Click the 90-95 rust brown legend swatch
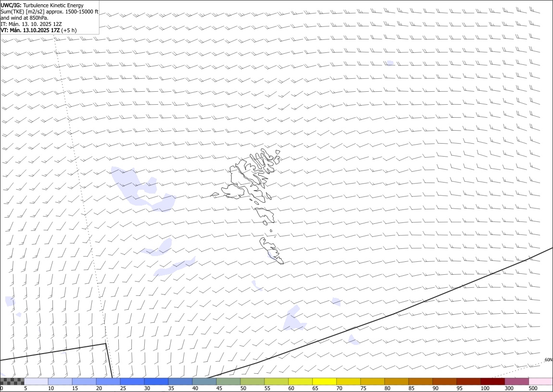This screenshot has height=392, width=553. [444, 381]
